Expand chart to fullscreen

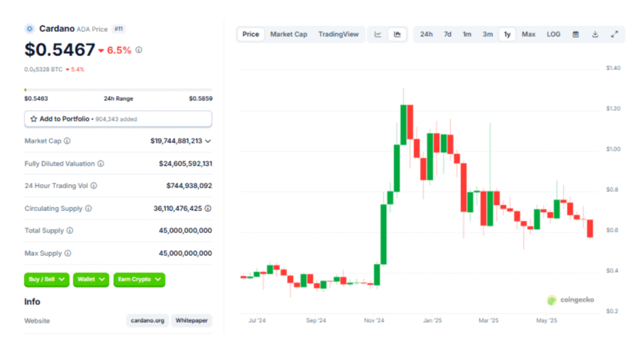coord(614,35)
